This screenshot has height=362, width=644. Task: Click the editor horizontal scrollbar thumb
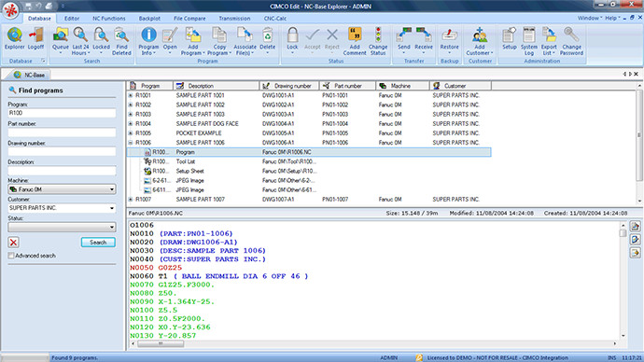click(x=161, y=343)
